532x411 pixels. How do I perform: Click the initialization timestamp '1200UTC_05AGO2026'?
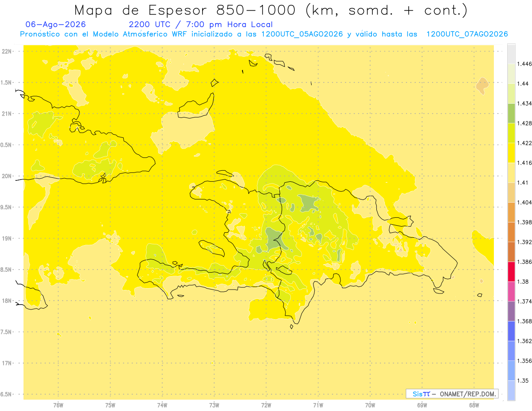pyautogui.click(x=302, y=34)
